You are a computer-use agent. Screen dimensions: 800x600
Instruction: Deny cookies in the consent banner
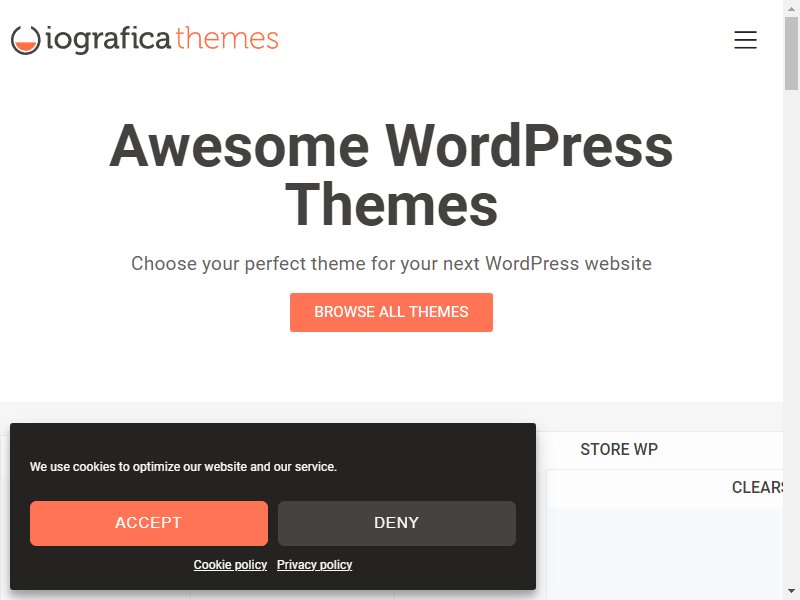tap(397, 523)
